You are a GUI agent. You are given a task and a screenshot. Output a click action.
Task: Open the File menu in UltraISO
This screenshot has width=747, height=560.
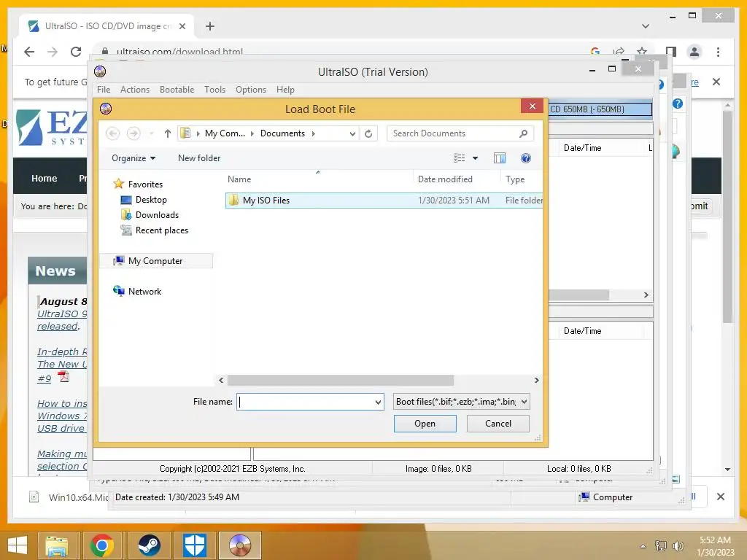(x=104, y=90)
